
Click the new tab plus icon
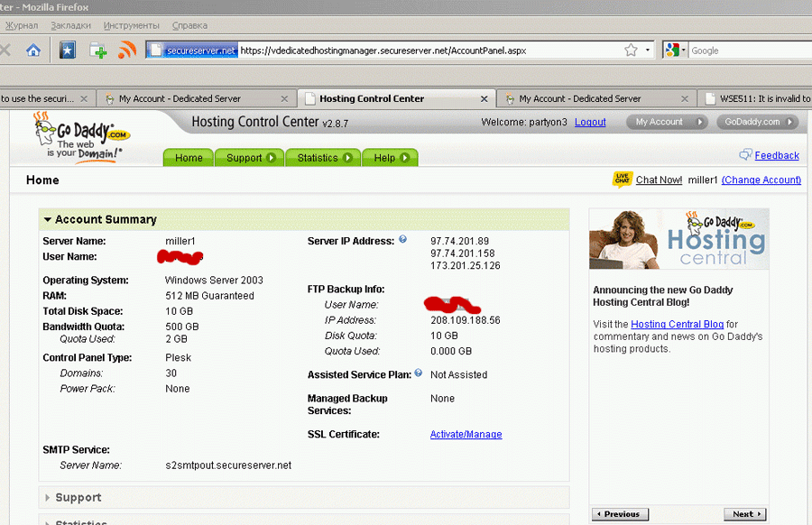coord(97,51)
